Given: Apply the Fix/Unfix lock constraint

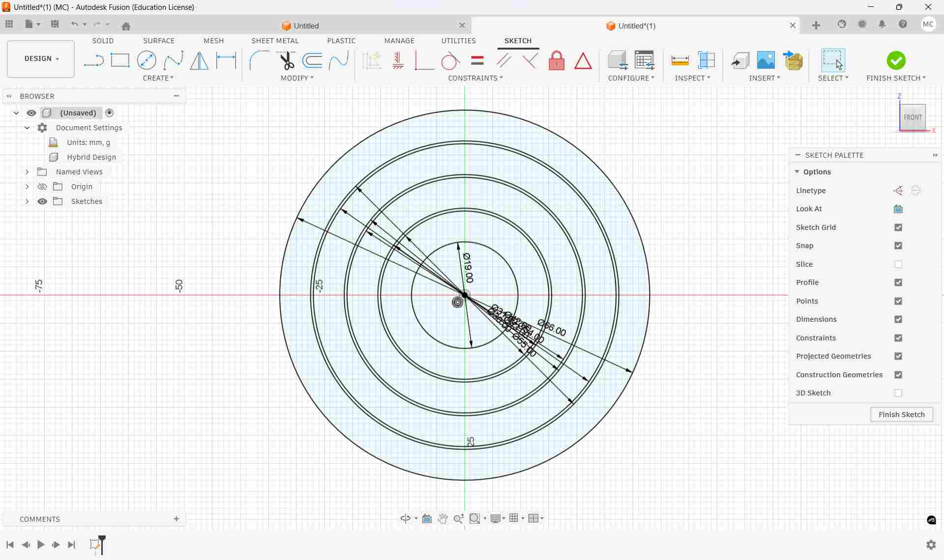Looking at the screenshot, I should (557, 61).
